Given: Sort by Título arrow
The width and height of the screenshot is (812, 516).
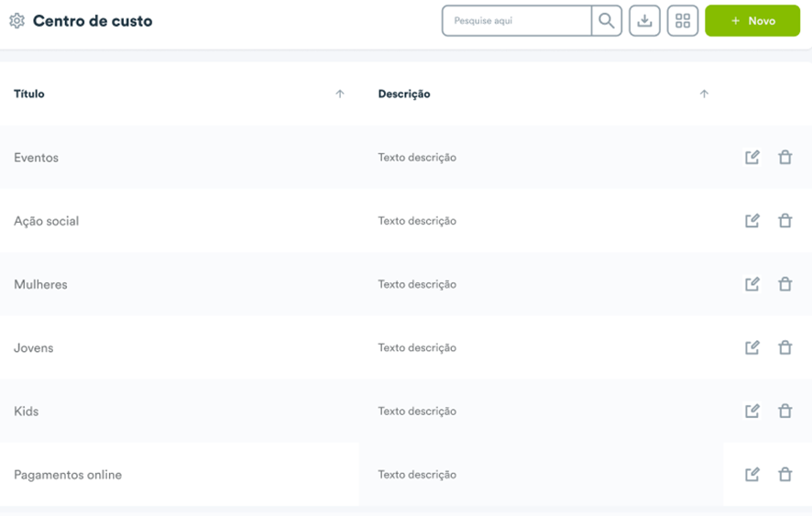Looking at the screenshot, I should coord(340,93).
